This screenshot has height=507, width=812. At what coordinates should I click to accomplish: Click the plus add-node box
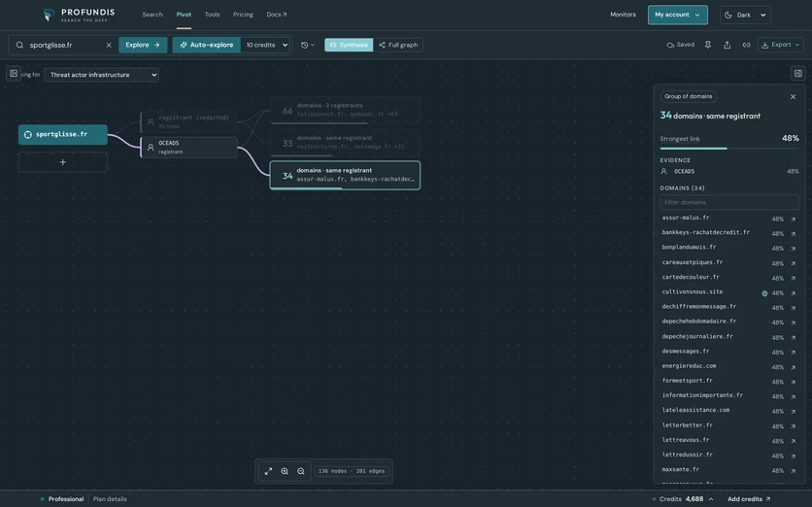point(63,162)
